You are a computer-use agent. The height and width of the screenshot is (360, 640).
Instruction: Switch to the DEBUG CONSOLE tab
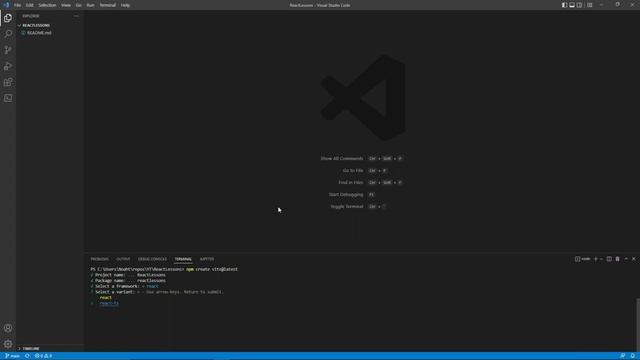pyautogui.click(x=152, y=259)
